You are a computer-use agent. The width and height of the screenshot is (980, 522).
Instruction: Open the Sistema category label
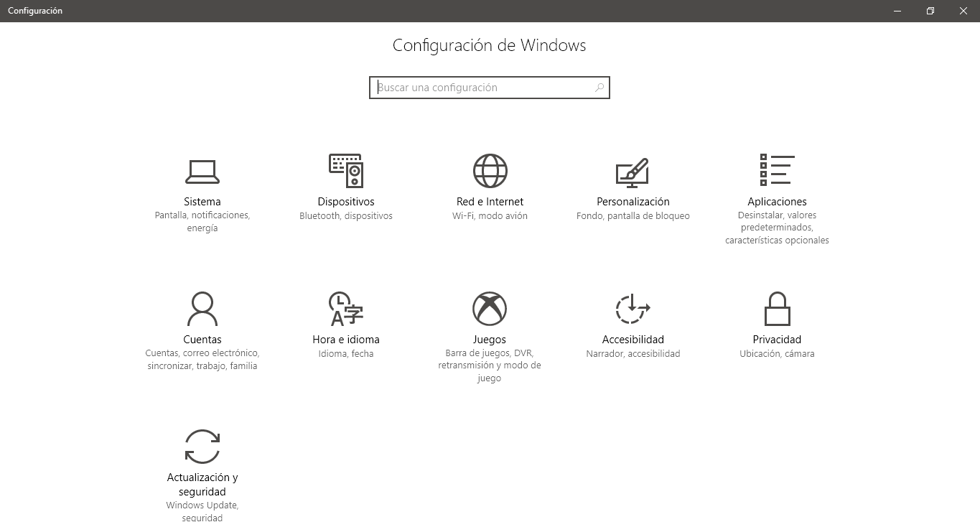202,202
